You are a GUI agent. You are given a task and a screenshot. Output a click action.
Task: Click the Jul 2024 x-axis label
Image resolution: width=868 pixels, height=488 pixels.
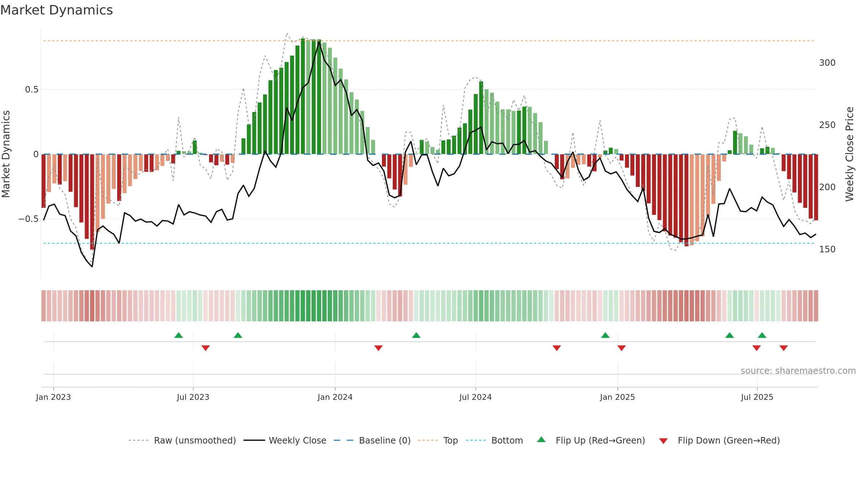tap(476, 397)
